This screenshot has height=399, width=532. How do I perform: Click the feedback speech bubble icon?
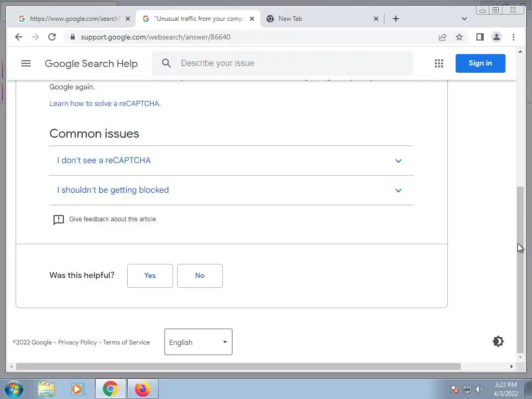pyautogui.click(x=58, y=220)
